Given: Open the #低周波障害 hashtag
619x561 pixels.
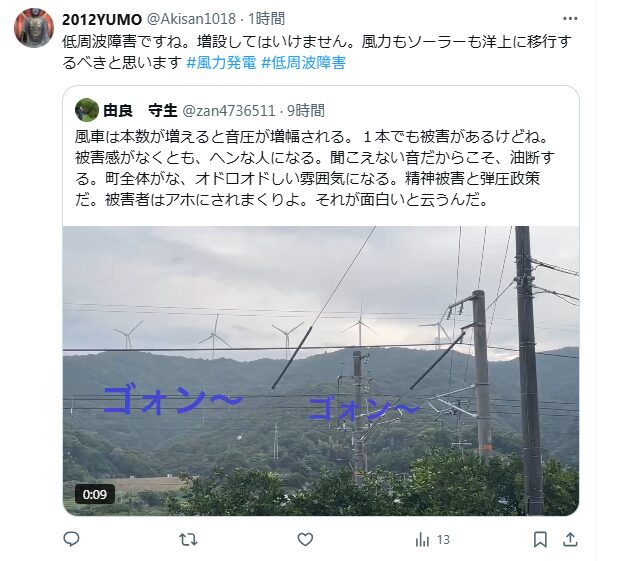Looking at the screenshot, I should pos(304,62).
